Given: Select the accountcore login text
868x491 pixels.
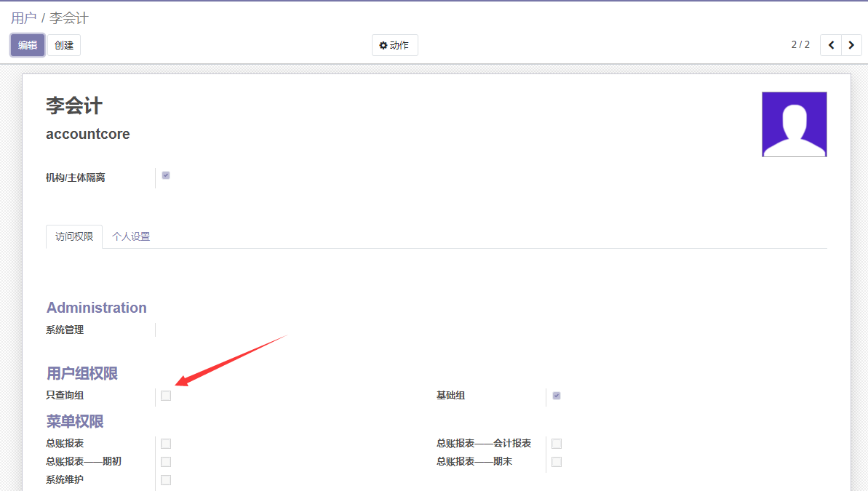Looking at the screenshot, I should tap(88, 134).
